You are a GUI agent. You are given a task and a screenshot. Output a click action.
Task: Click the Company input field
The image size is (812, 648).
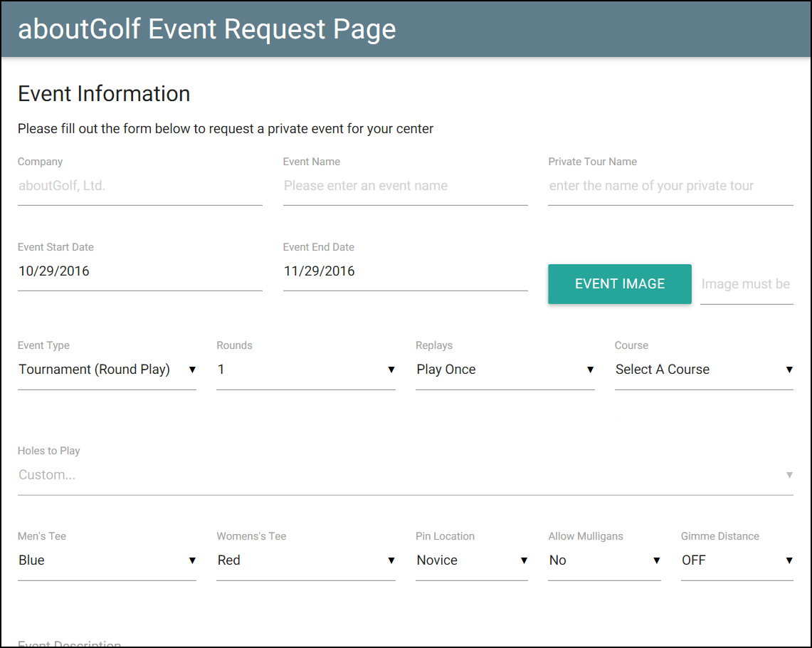(139, 186)
